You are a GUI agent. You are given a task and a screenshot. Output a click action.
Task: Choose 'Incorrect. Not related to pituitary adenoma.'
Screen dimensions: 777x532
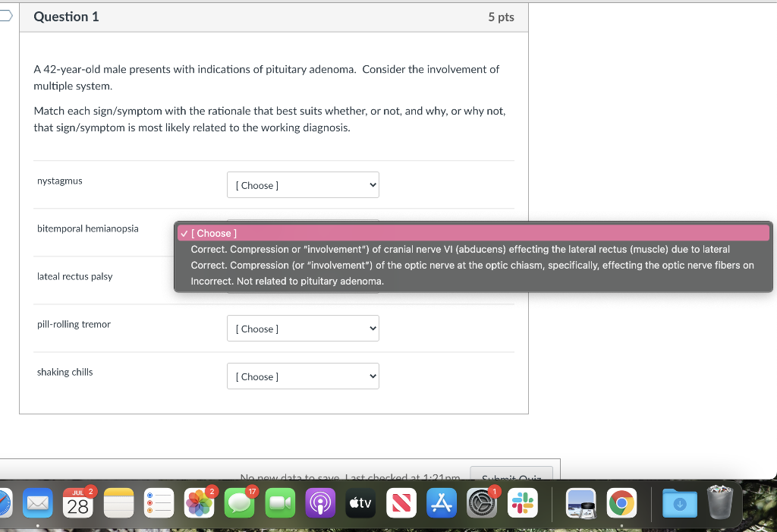click(473, 281)
